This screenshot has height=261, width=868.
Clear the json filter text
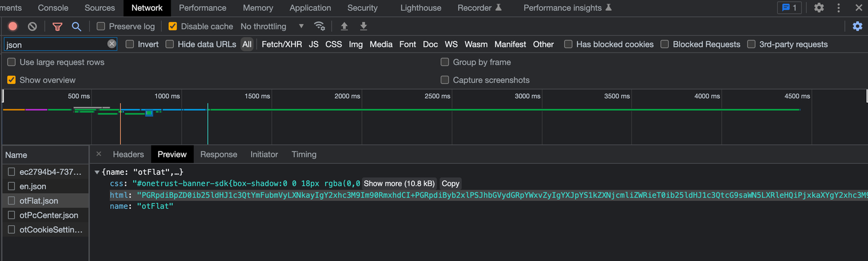[x=112, y=44]
